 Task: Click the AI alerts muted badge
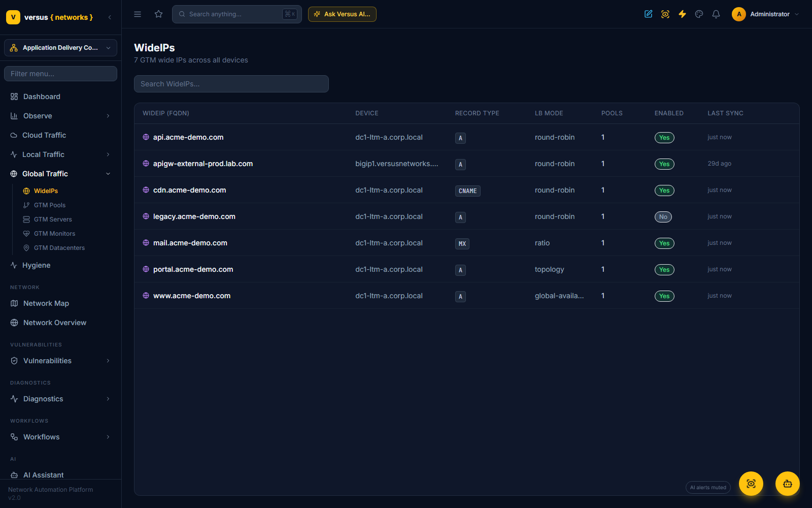click(x=708, y=487)
